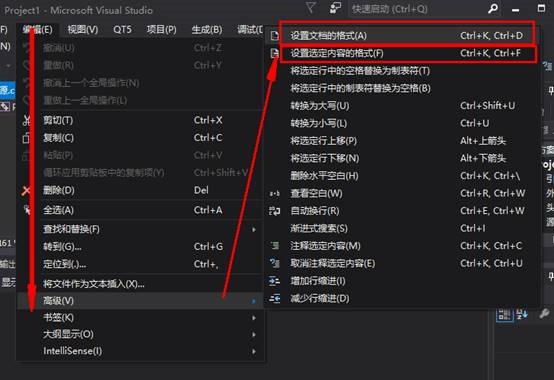Open the 编辑(E) menu
554x380 pixels.
37,29
